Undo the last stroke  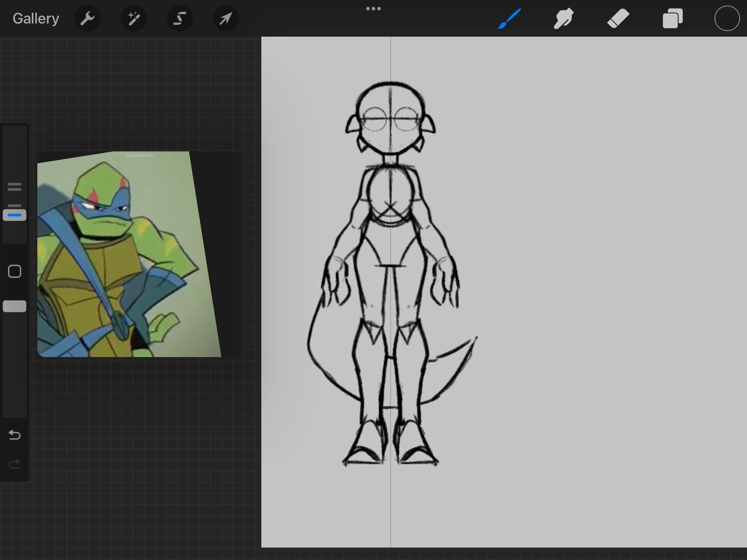(15, 435)
